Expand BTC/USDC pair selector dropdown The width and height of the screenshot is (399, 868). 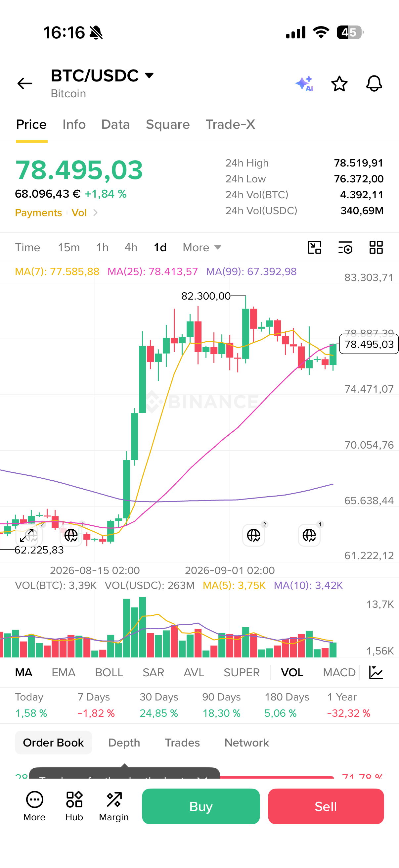149,75
